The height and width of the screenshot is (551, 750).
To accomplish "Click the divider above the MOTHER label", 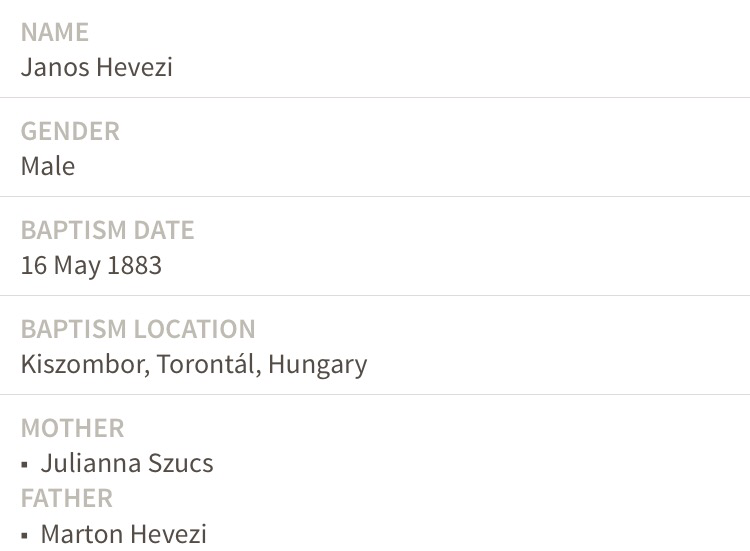I will click(375, 395).
